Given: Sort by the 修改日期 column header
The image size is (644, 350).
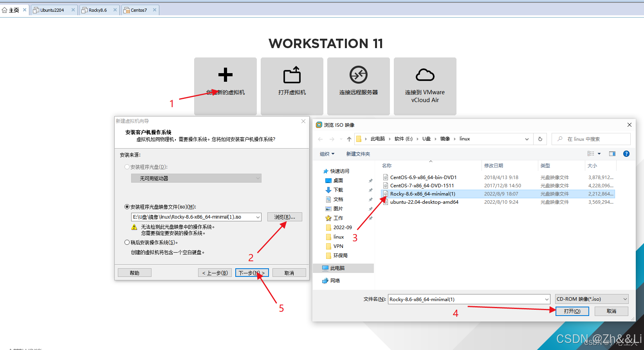Looking at the screenshot, I should 510,166.
